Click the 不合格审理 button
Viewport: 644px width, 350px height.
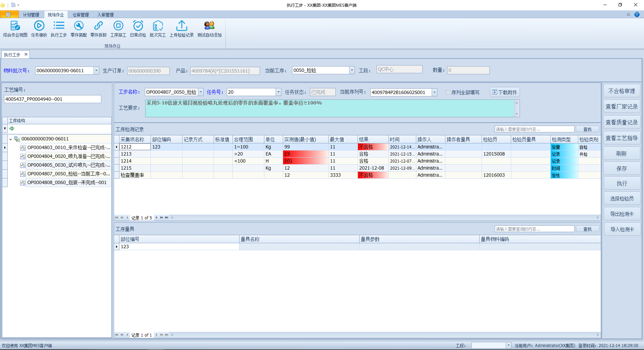coord(622,90)
